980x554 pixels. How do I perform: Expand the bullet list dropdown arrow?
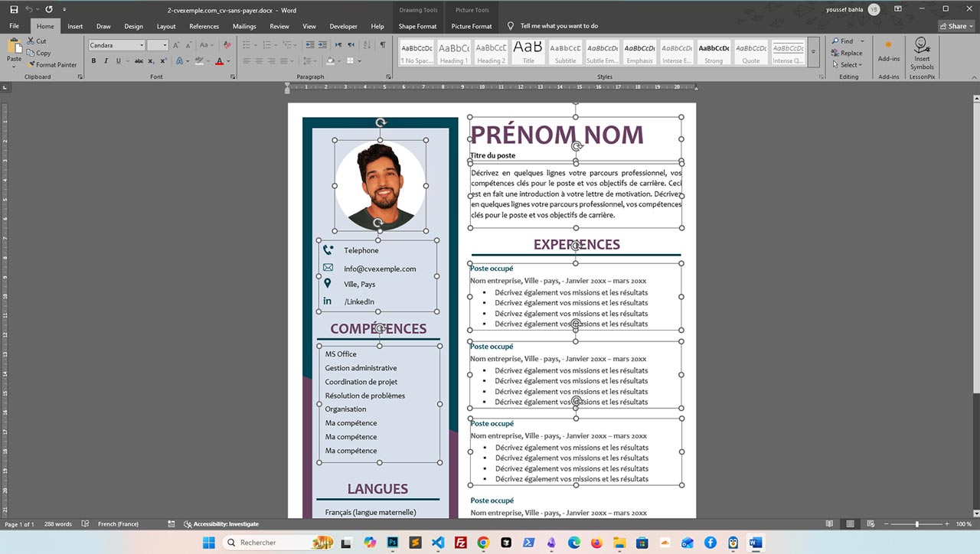pos(255,45)
